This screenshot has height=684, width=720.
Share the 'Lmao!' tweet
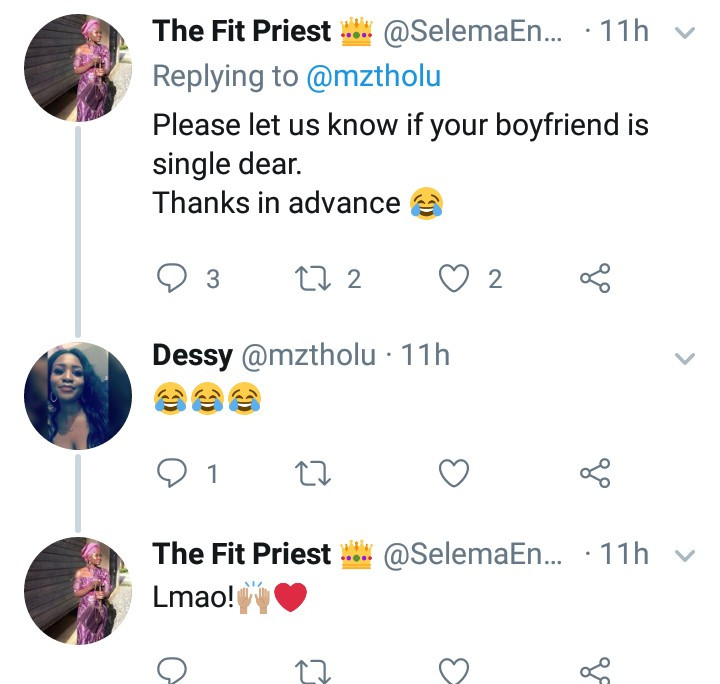pos(595,668)
